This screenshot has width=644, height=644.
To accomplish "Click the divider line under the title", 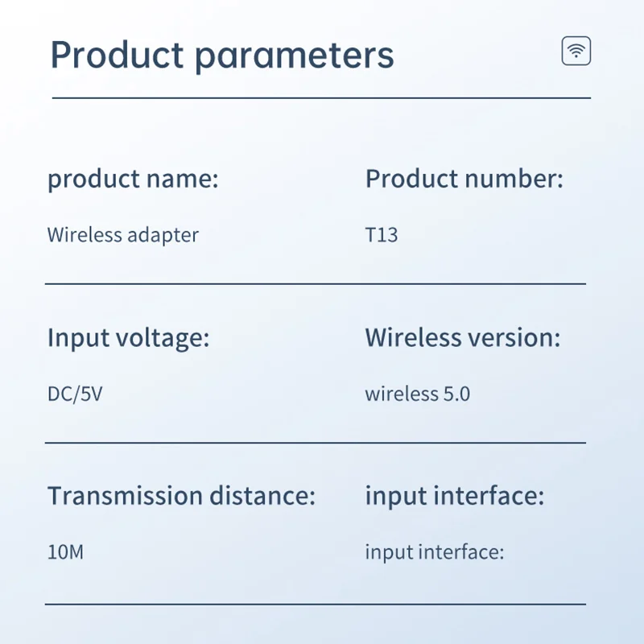I will coord(320,98).
